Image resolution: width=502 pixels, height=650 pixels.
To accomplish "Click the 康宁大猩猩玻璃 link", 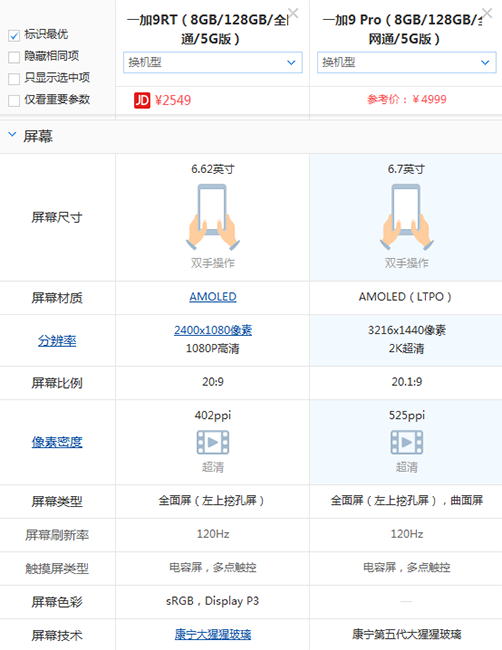I will coord(213,634).
